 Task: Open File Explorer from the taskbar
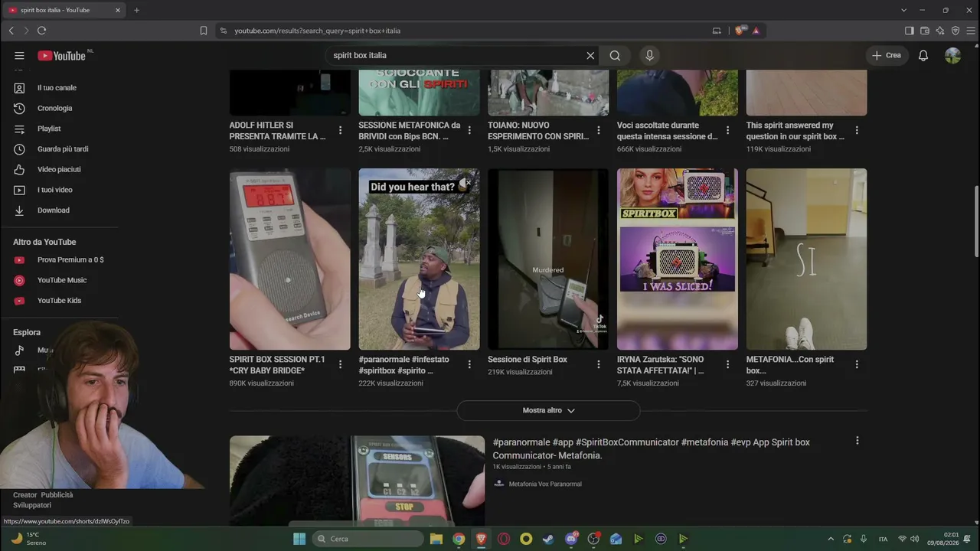pyautogui.click(x=436, y=539)
